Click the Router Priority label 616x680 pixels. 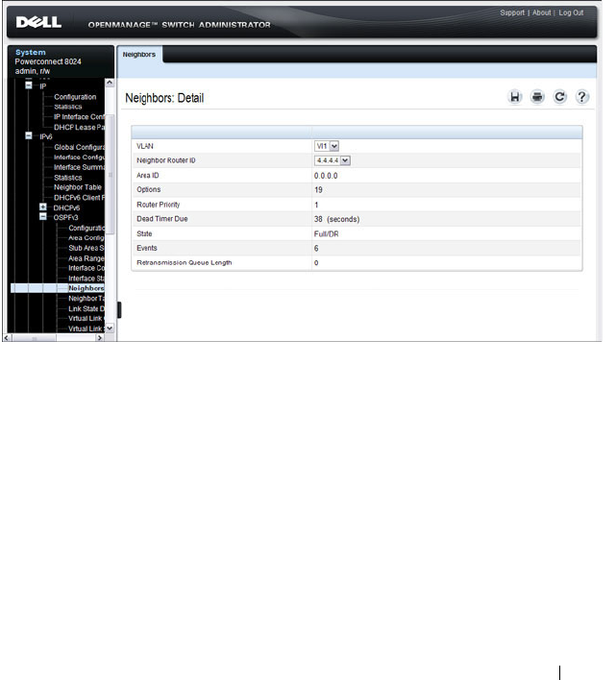159,205
